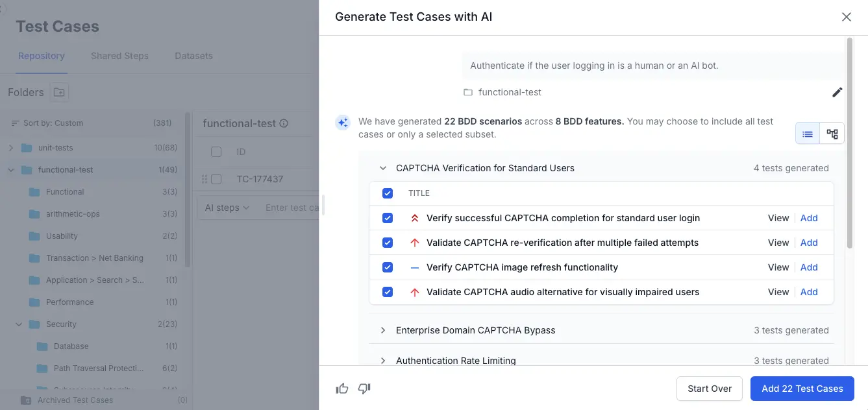Collapse the functional-test folder

pos(10,170)
